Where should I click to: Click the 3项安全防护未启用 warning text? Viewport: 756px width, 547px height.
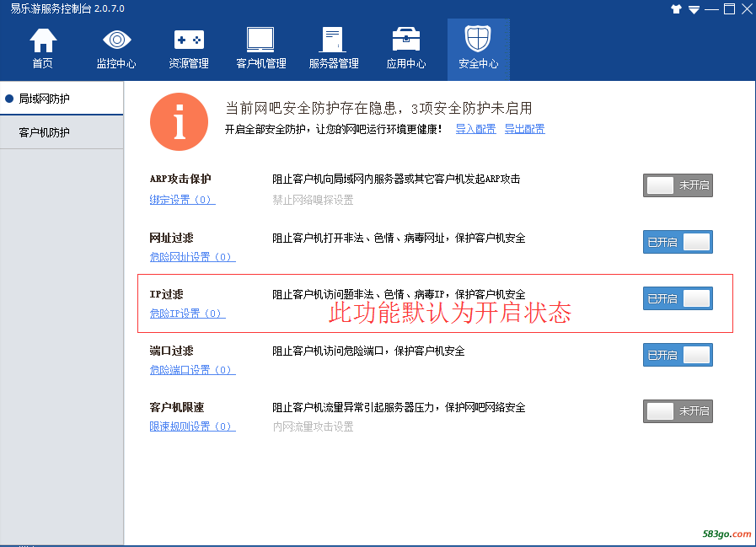[471, 108]
